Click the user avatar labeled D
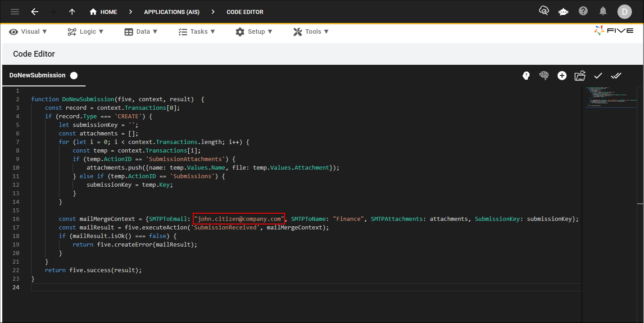Image resolution: width=644 pixels, height=323 pixels. (625, 11)
